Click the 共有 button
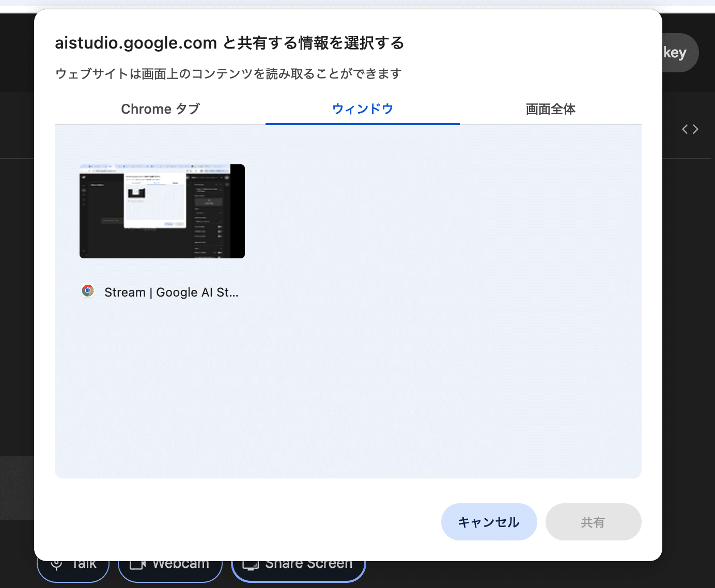 coord(593,522)
